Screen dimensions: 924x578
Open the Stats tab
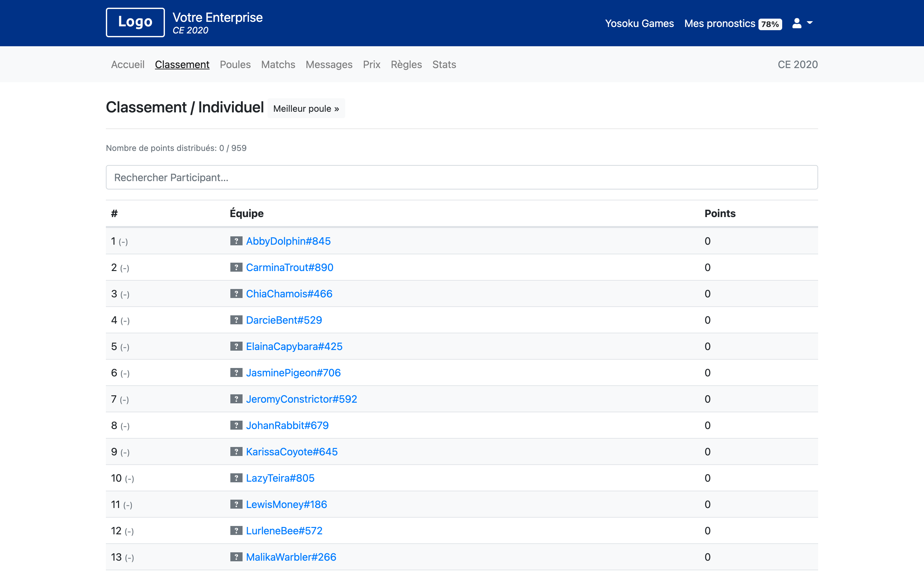[x=444, y=64]
